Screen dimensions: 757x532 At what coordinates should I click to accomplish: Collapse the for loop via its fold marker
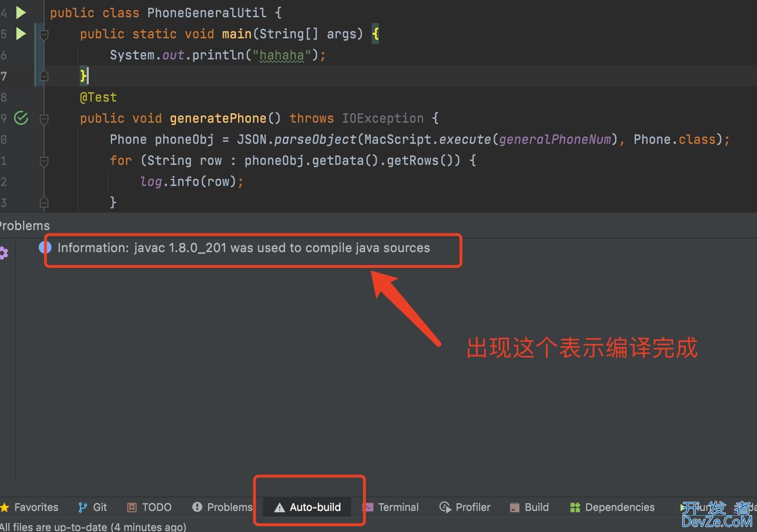[44, 161]
